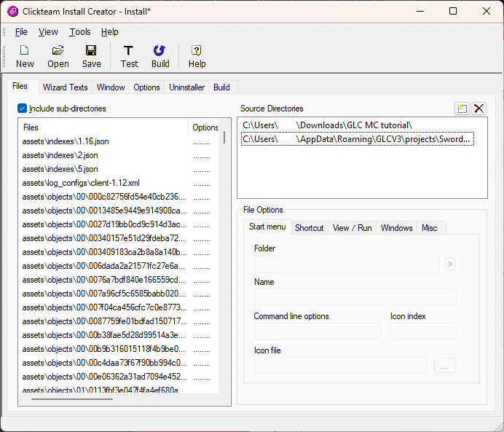This screenshot has height=432, width=504.
Task: Click the file list horizontal scrollbar thumb
Action: tap(72, 399)
